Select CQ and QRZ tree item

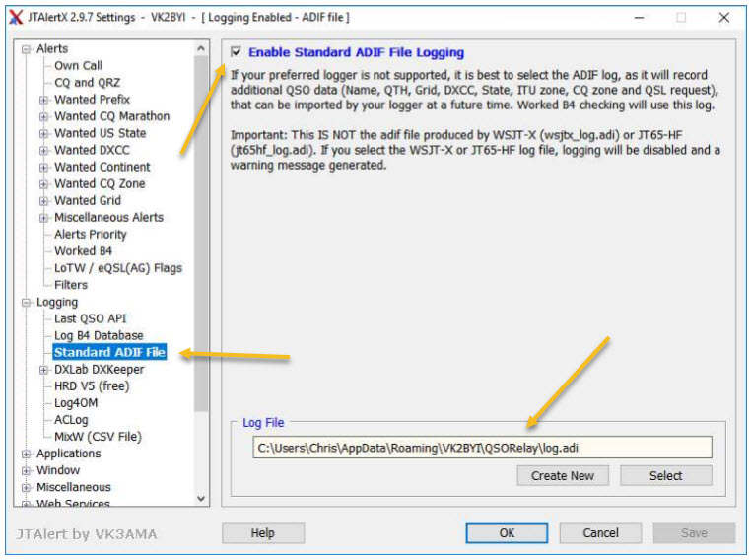[87, 83]
